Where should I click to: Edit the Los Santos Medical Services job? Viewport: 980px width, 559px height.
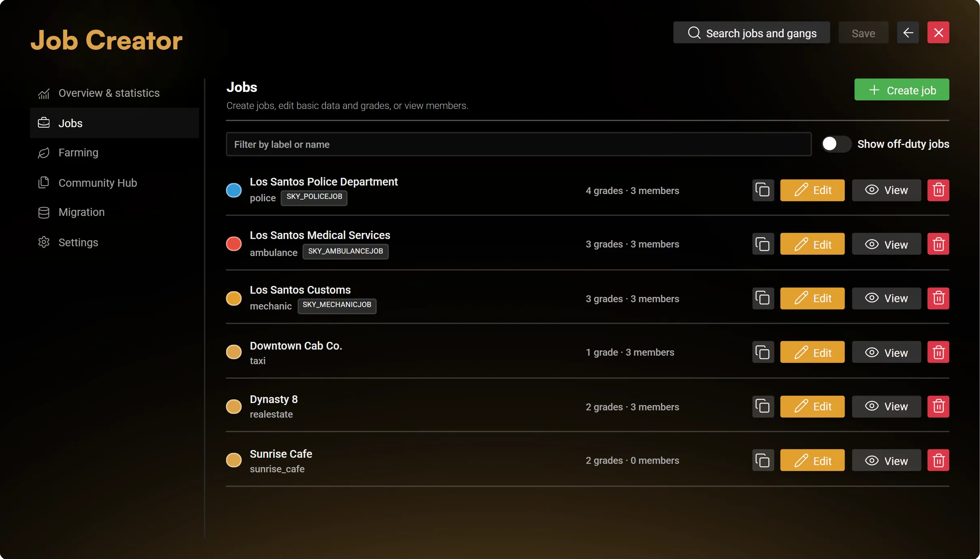(x=812, y=244)
